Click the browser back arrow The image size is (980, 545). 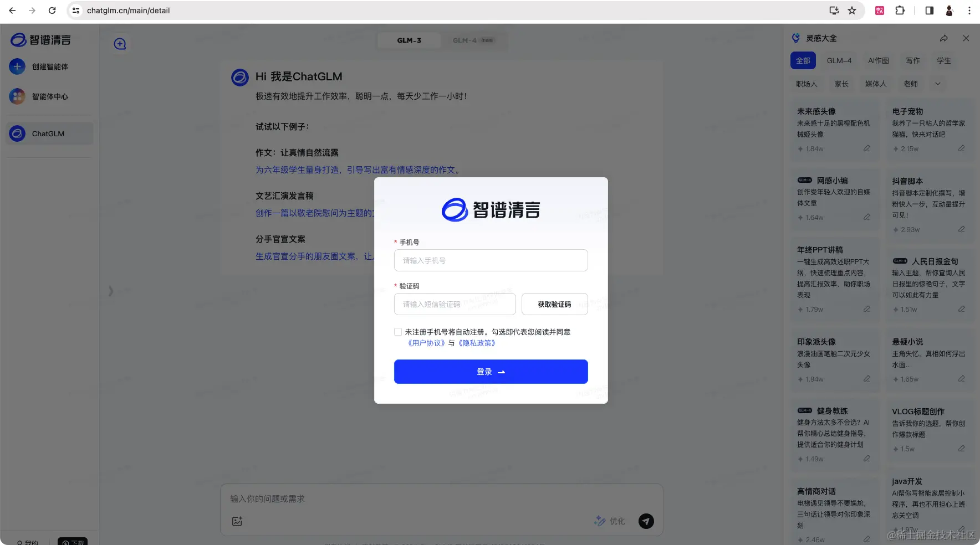12,11
